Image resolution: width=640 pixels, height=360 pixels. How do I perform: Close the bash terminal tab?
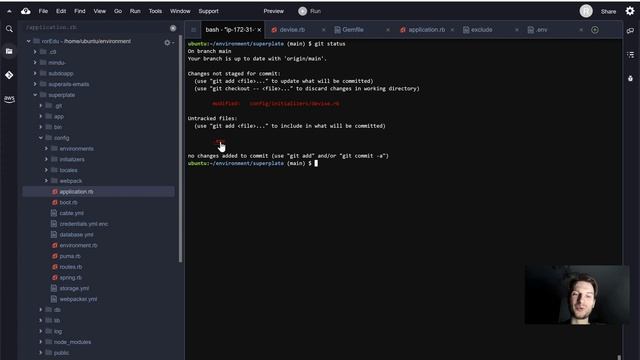[259, 30]
